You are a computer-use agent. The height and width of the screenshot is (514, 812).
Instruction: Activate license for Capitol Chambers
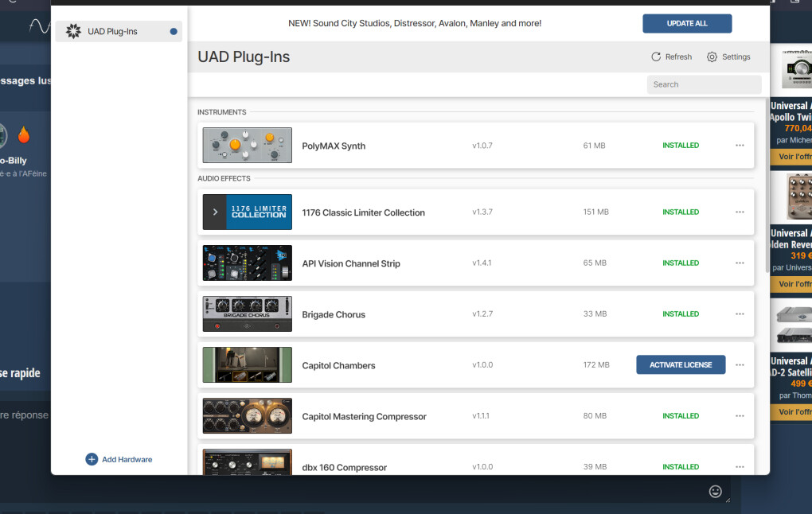click(681, 365)
